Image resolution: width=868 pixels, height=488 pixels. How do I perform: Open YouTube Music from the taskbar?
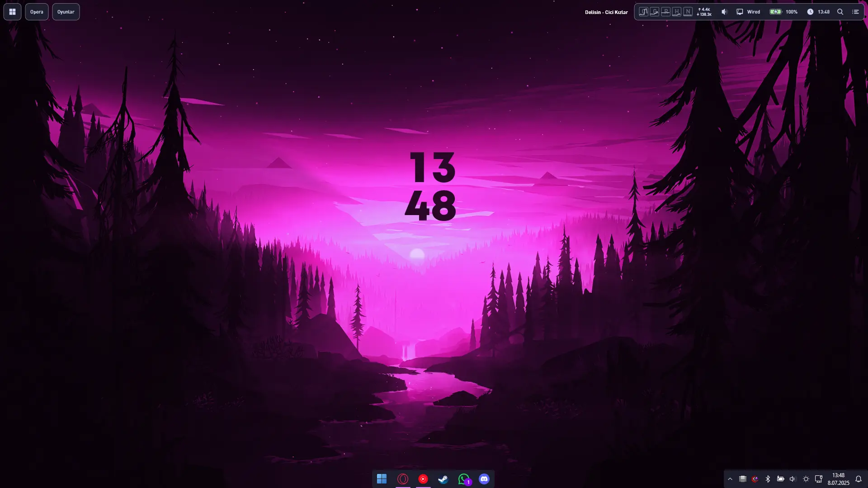click(x=423, y=479)
